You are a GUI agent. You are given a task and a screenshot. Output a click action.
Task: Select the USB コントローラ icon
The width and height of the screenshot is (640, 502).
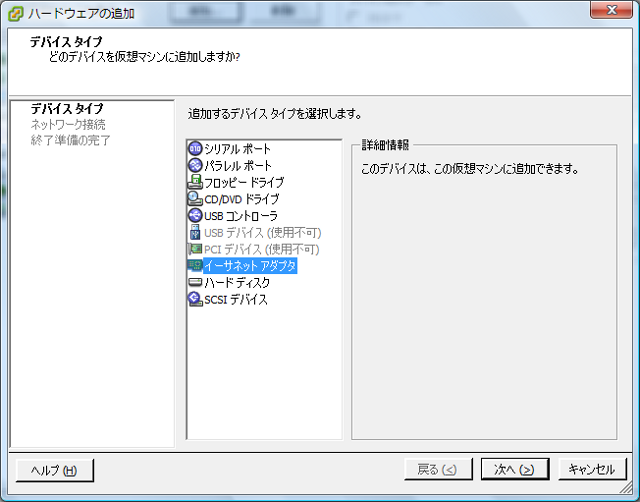pos(195,215)
